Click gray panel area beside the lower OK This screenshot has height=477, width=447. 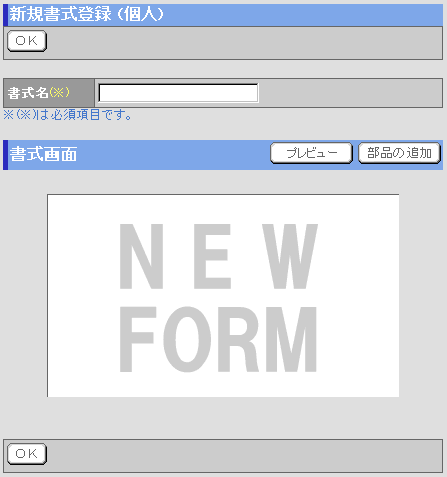245,456
